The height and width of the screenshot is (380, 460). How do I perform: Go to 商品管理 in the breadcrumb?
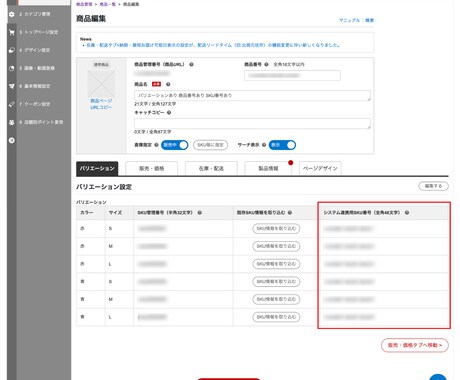[x=84, y=4]
